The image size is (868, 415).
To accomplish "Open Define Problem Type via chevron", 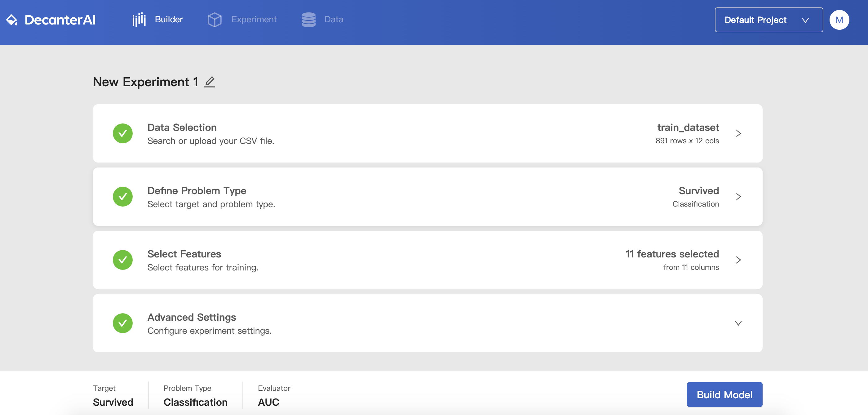I will (x=738, y=197).
